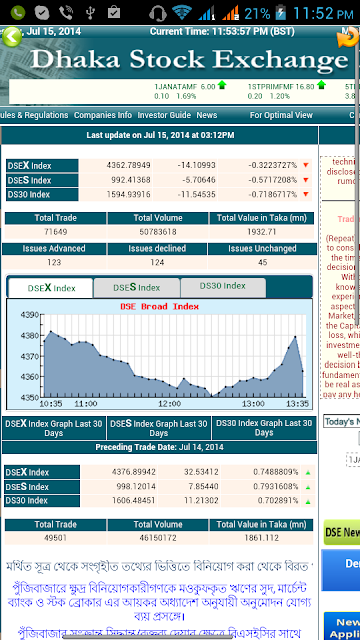Switch to the DS30 Index chart tab
Image resolution: width=360 pixels, height=640 pixels.
click(x=223, y=288)
